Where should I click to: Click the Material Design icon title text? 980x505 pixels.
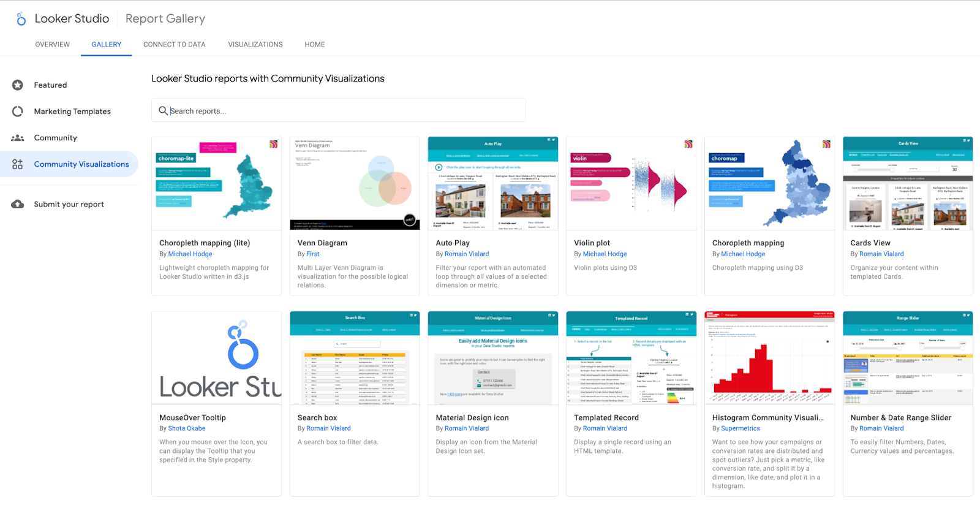[x=472, y=418]
